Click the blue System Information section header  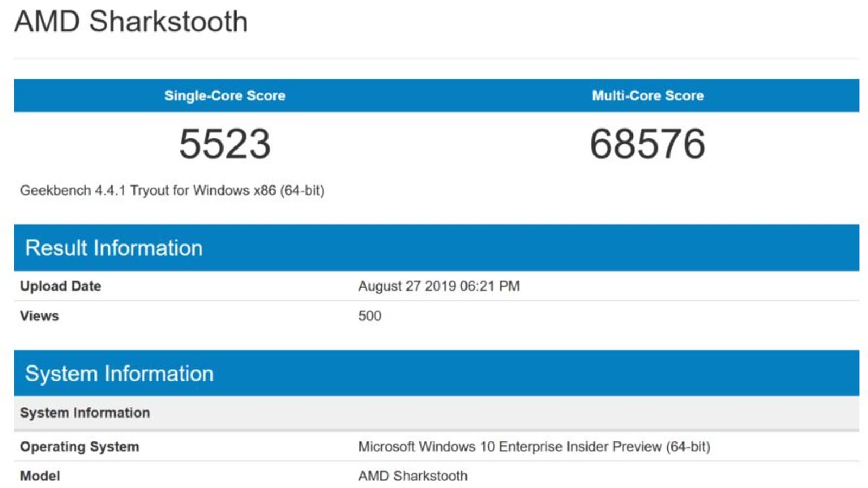pyautogui.click(x=119, y=374)
